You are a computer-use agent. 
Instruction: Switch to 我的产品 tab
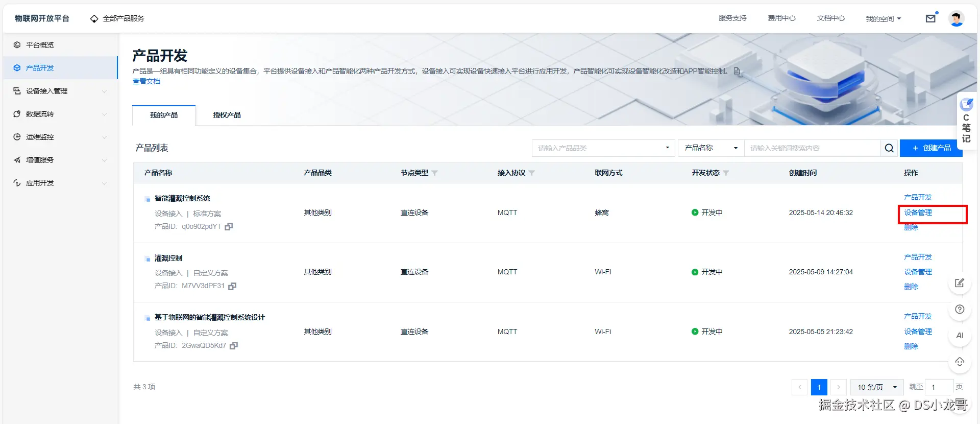pos(164,115)
